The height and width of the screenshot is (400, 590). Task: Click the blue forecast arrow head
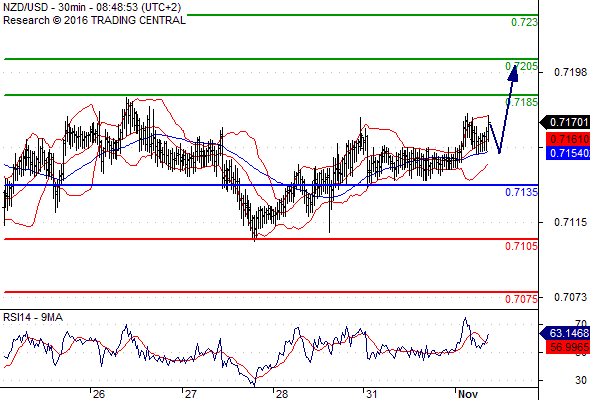(513, 73)
